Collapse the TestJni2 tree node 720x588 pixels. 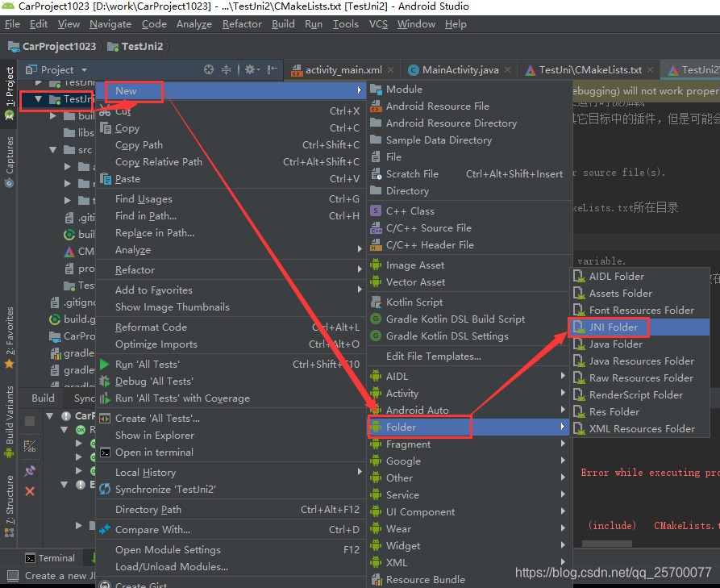tap(38, 98)
